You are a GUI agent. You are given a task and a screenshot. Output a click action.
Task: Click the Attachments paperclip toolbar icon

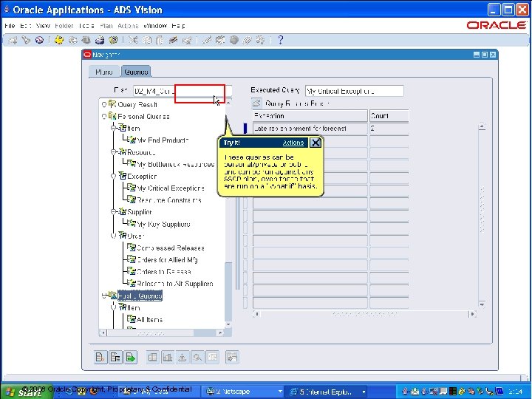247,40
